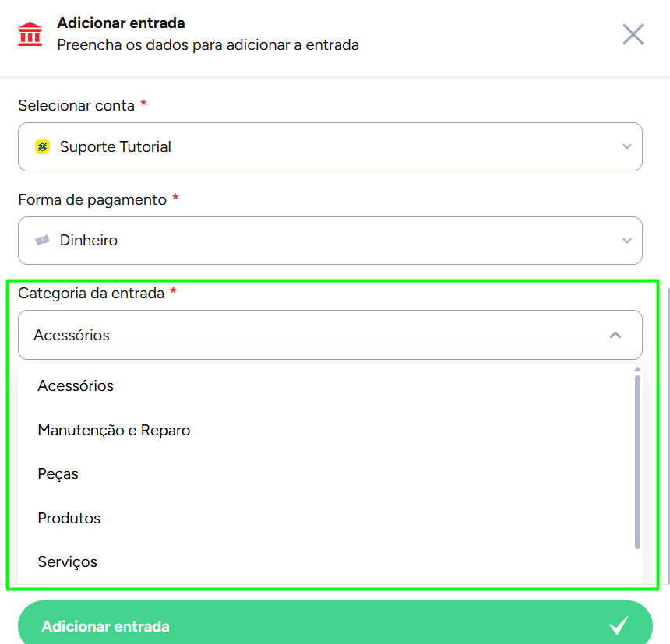Submit with the Adicionar entrada button
This screenshot has height=644, width=670.
click(x=335, y=625)
